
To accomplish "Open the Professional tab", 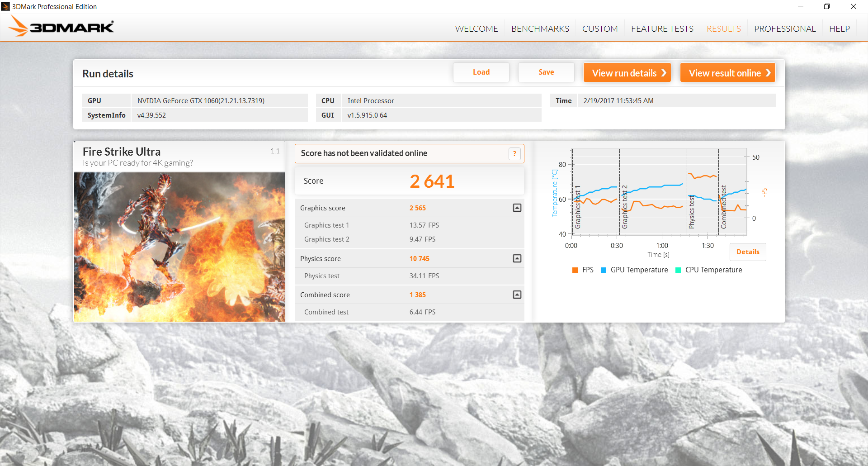I will [785, 29].
